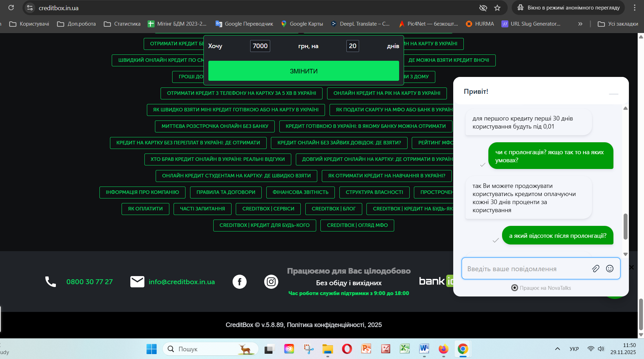Open Firefox from the taskbar
This screenshot has height=359, width=644.
(443, 349)
